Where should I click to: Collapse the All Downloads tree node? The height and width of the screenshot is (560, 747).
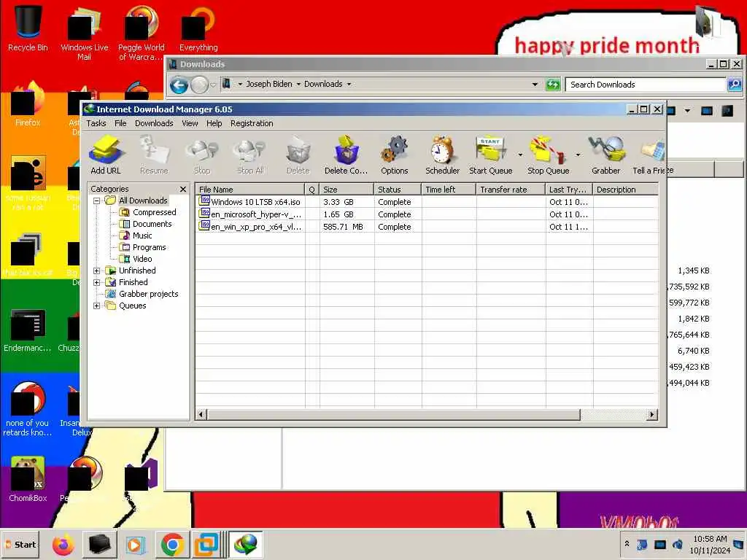(97, 201)
